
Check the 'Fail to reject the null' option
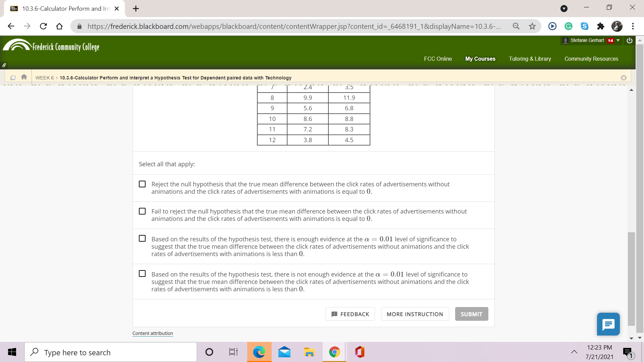pyautogui.click(x=142, y=212)
